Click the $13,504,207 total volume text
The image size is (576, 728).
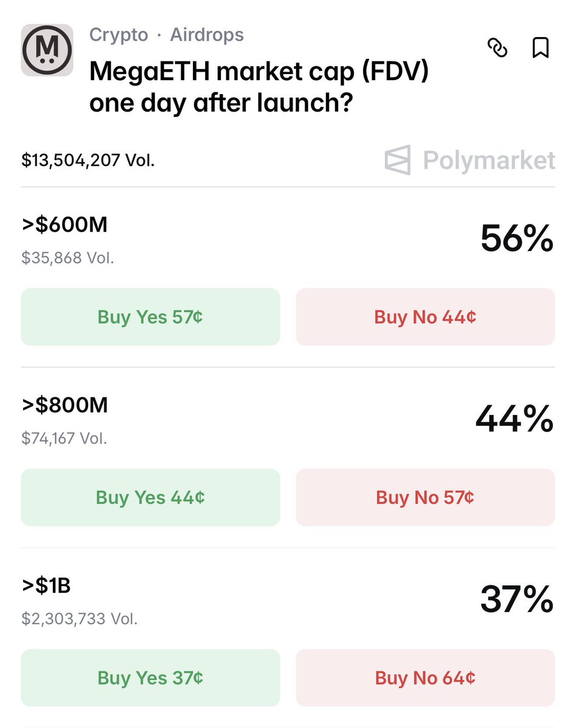tap(88, 160)
